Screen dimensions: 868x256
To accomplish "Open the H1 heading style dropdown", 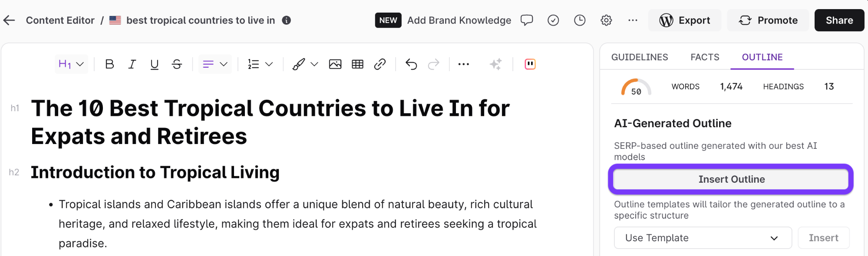I will (71, 64).
